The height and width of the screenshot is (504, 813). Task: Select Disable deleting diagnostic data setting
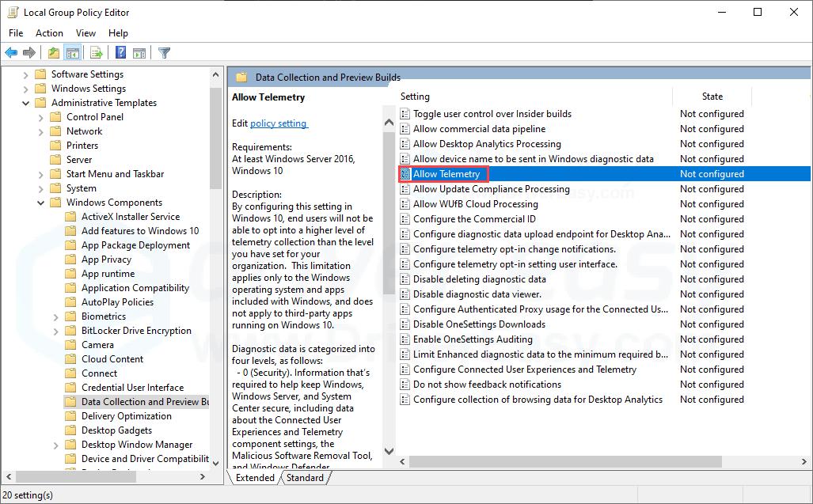click(479, 279)
